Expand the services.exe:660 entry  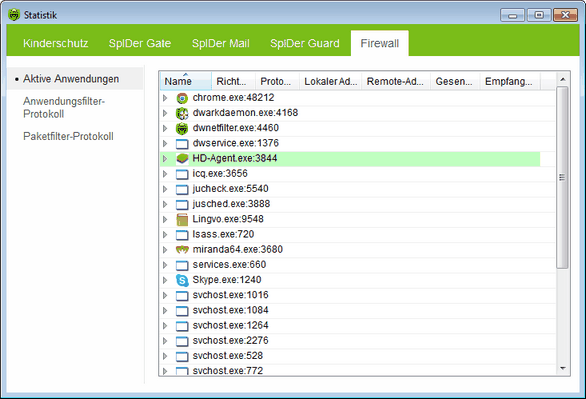(x=165, y=265)
